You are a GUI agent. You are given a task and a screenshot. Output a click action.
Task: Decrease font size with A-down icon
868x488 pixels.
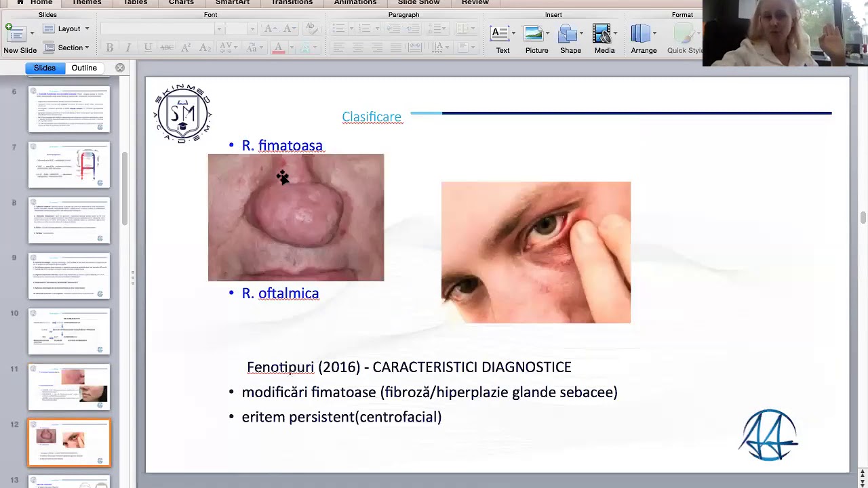[290, 28]
